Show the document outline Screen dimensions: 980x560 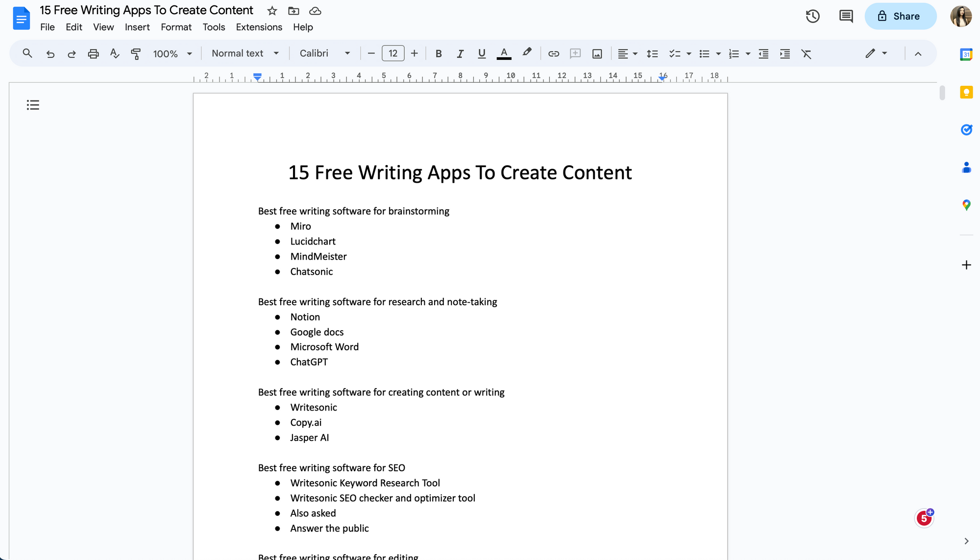pos(33,105)
